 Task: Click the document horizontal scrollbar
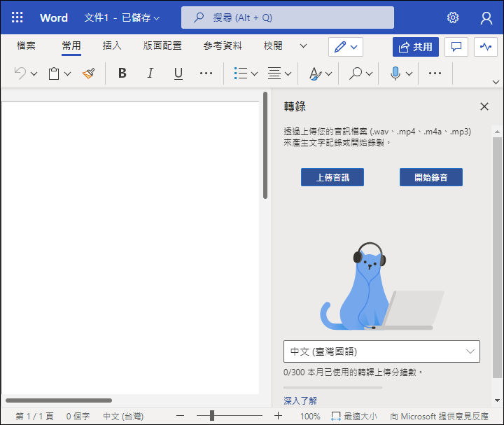point(59,400)
